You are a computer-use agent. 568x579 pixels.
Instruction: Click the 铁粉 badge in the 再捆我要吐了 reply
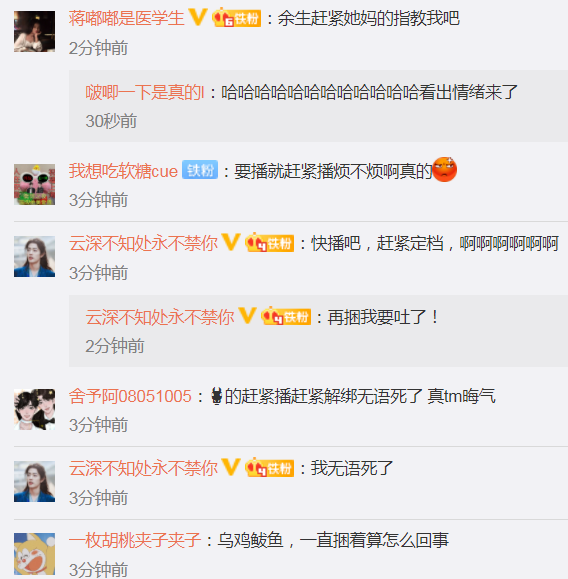click(286, 316)
